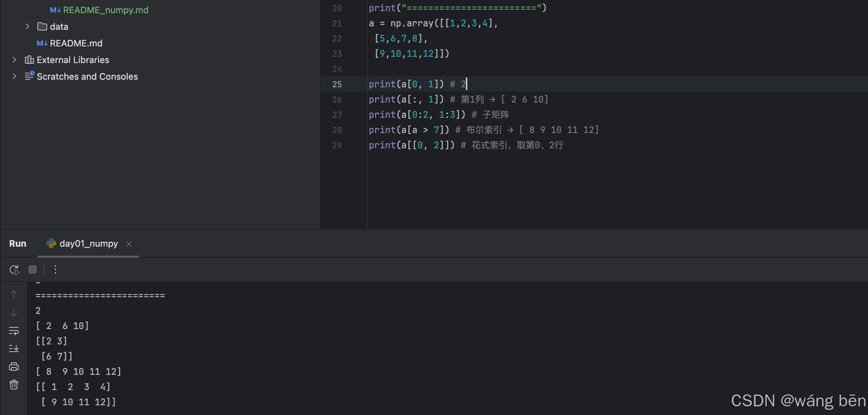The height and width of the screenshot is (415, 868).
Task: Expand Scratches and Consoles node
Action: (x=14, y=77)
